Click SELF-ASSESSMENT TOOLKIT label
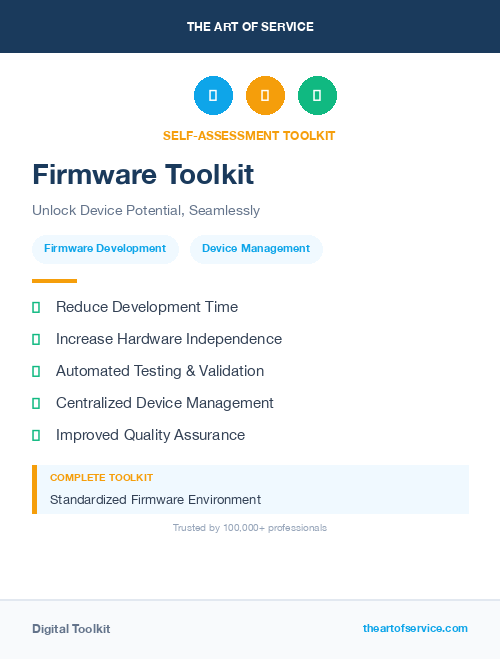500x659 pixels. (249, 136)
